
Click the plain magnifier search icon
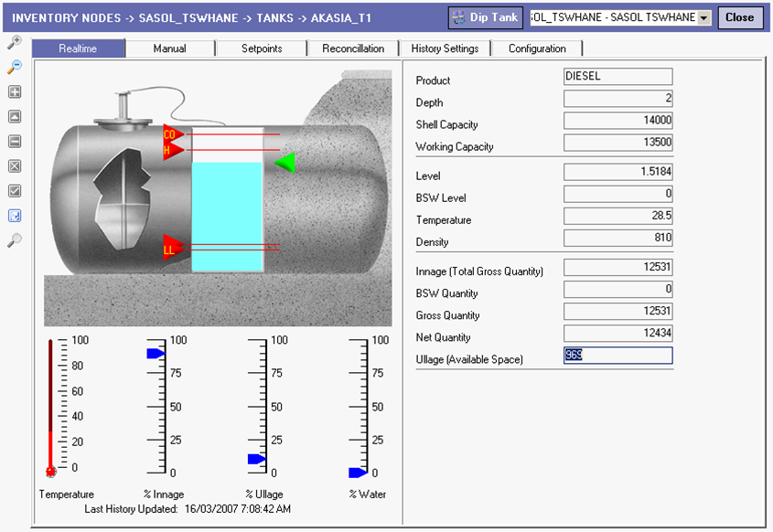click(x=15, y=239)
